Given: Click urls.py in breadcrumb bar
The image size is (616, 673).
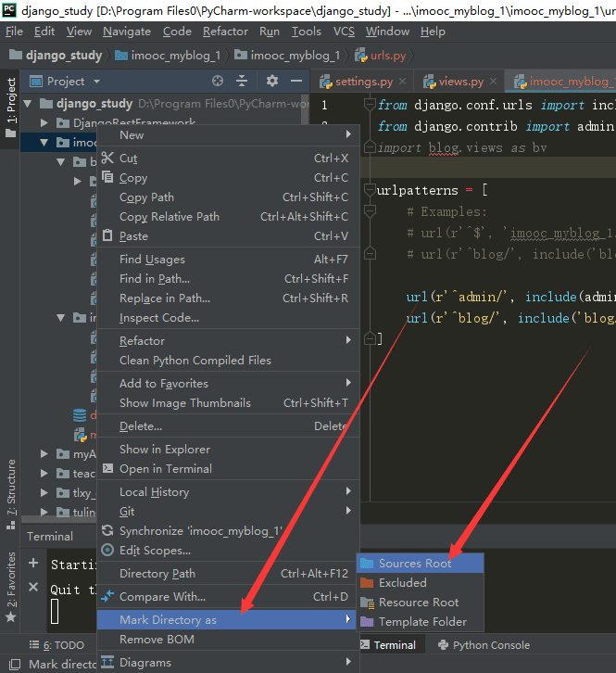Looking at the screenshot, I should 381,56.
